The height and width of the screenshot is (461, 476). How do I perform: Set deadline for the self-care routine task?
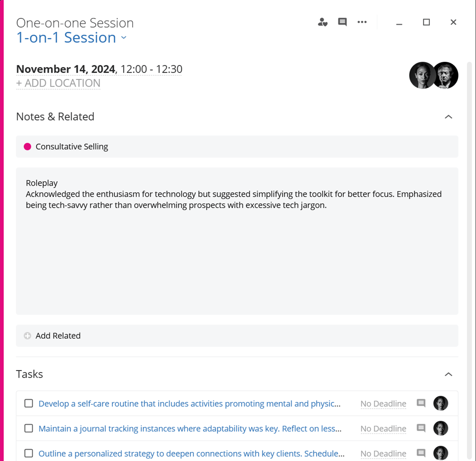click(383, 403)
